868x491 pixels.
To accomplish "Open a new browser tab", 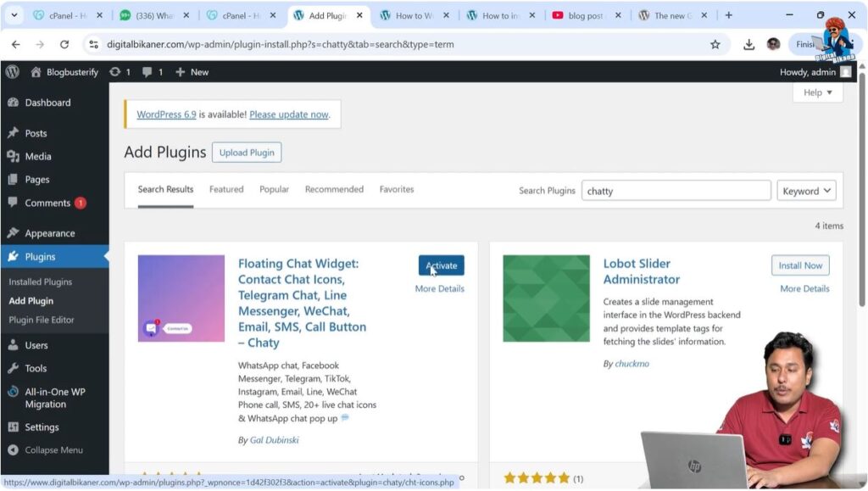I will click(x=728, y=15).
